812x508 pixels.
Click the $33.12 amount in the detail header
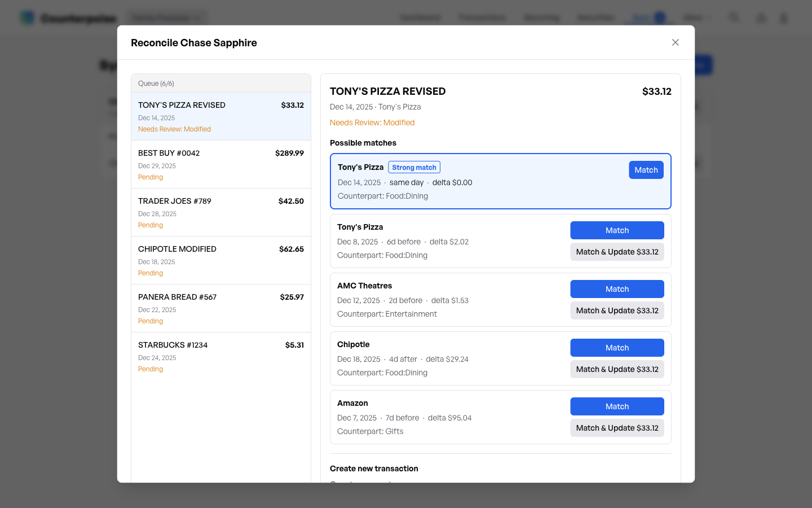[x=657, y=91]
